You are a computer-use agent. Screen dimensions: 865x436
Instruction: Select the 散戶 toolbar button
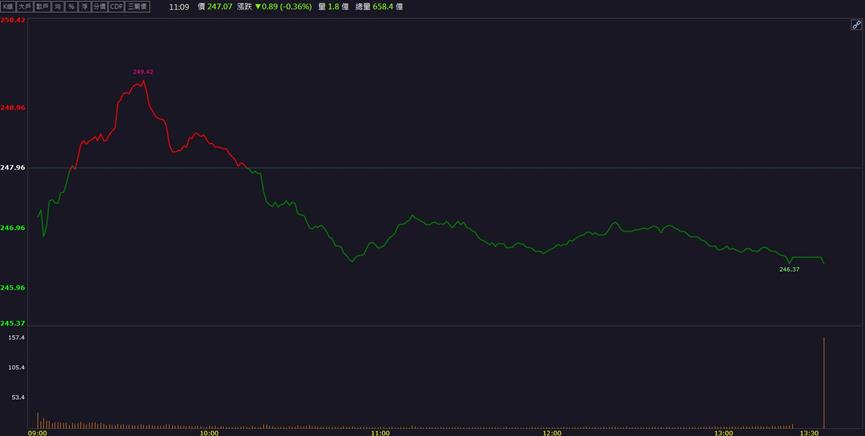(41, 7)
